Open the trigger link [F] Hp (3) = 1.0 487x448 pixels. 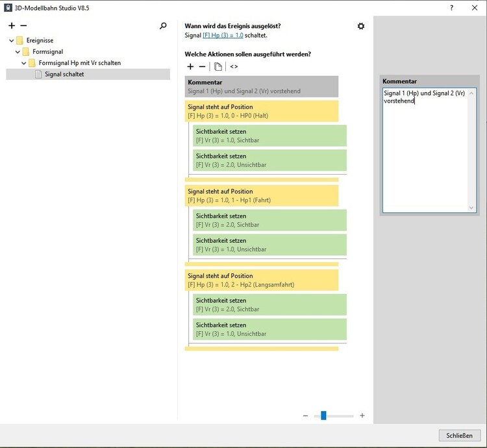(223, 35)
